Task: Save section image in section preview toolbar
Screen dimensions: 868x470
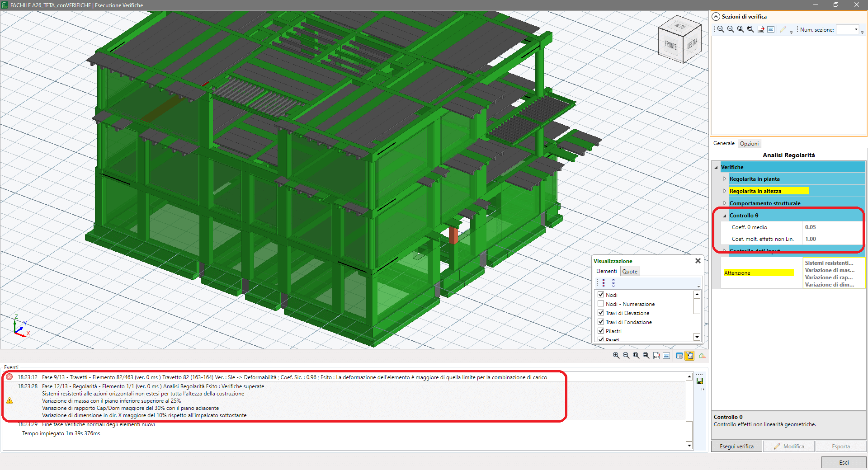Action: 771,29
